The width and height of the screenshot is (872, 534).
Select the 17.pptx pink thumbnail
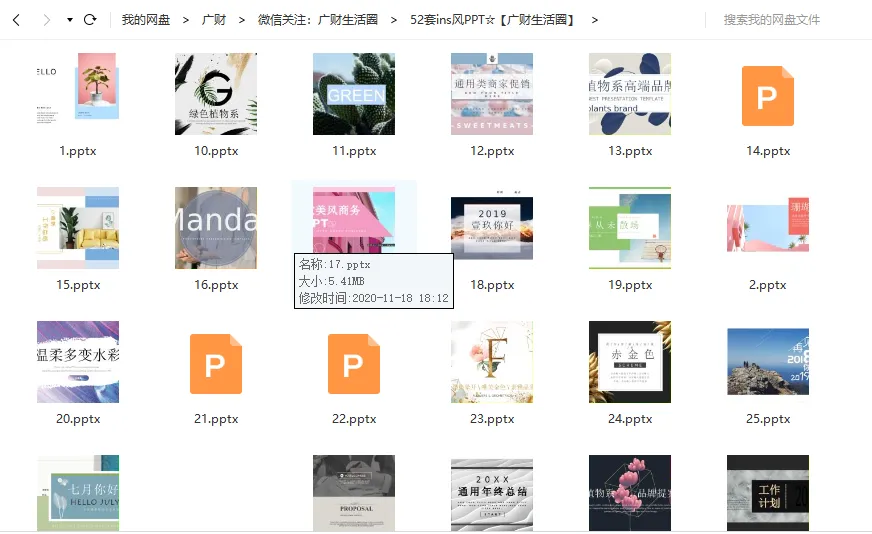(354, 220)
